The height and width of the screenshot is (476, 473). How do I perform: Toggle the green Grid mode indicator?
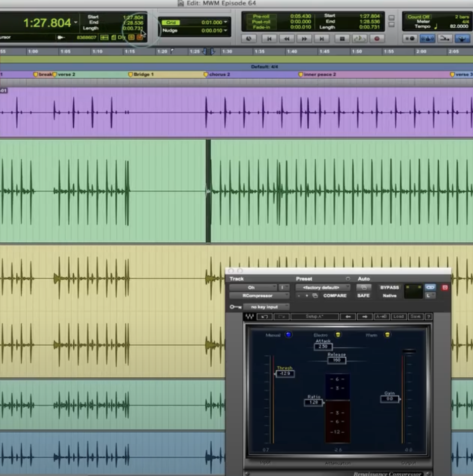(x=171, y=22)
